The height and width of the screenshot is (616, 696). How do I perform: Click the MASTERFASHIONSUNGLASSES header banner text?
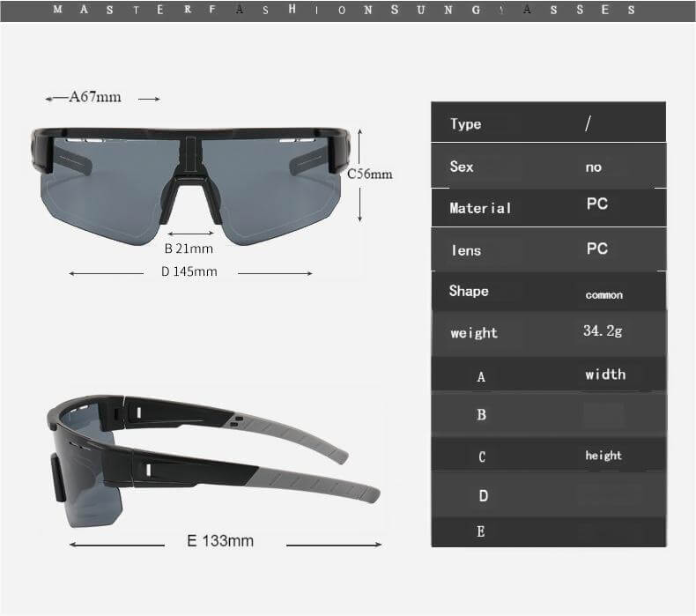pos(345,10)
